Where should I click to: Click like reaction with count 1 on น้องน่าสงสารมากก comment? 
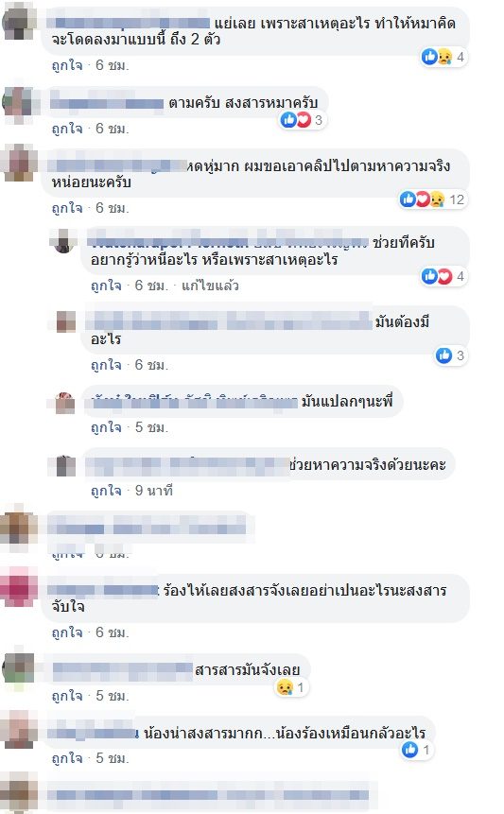coord(417,750)
